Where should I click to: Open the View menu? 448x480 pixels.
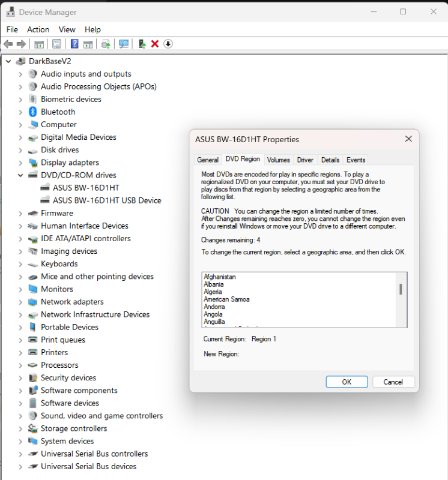coord(67,29)
